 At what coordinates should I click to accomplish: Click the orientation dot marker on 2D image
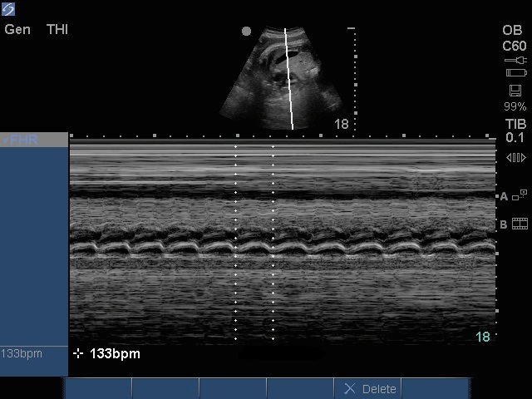(x=246, y=32)
